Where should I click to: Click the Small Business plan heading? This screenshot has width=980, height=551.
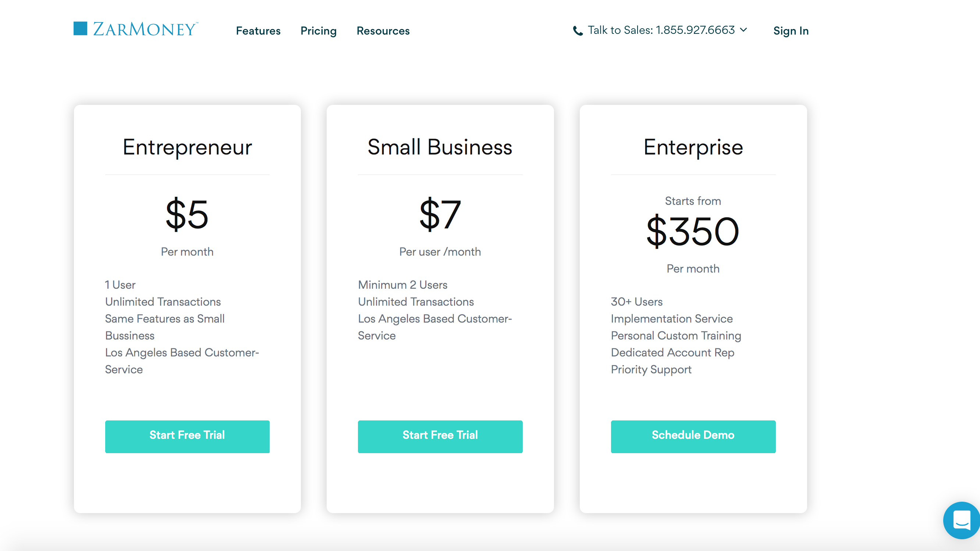point(440,147)
